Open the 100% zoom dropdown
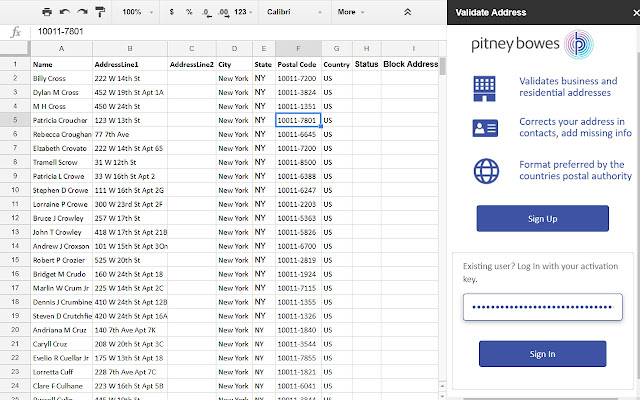This screenshot has height=400, width=640. [x=138, y=12]
